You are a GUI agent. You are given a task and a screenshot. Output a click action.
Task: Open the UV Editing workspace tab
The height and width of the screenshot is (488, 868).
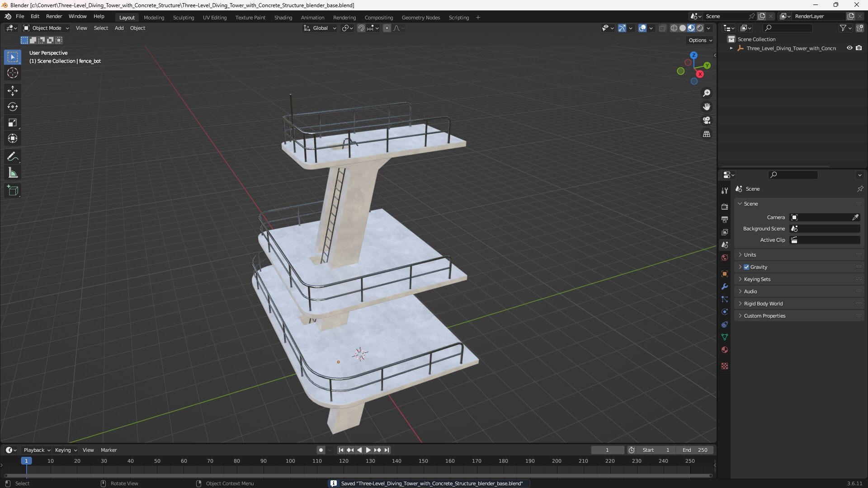[x=215, y=18]
